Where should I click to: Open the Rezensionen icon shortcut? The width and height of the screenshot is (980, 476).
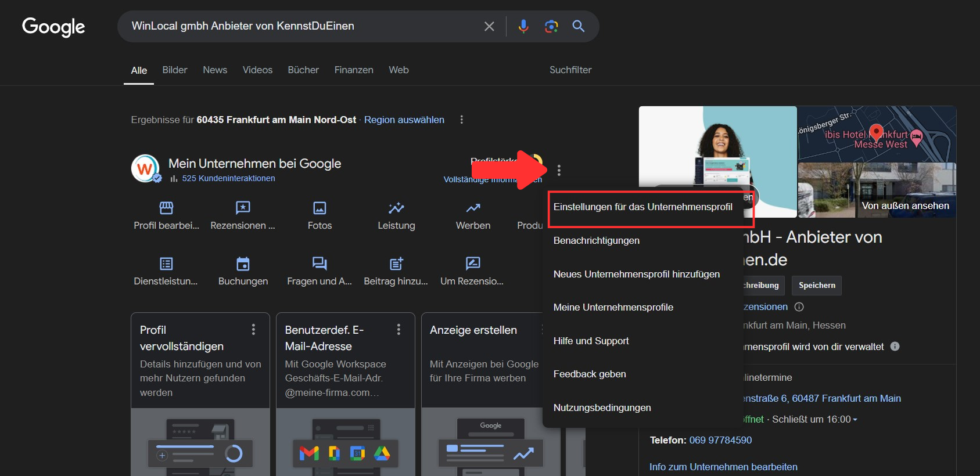(243, 208)
